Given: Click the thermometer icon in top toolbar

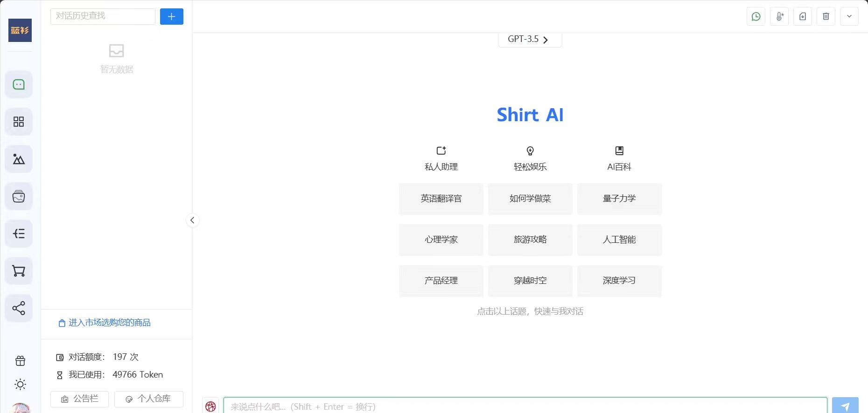Looking at the screenshot, I should pyautogui.click(x=779, y=16).
